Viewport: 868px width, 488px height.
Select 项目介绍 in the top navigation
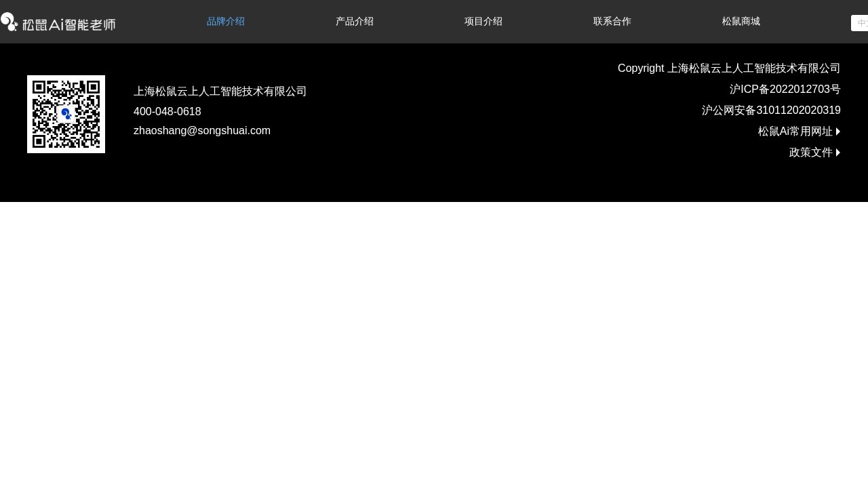[484, 22]
